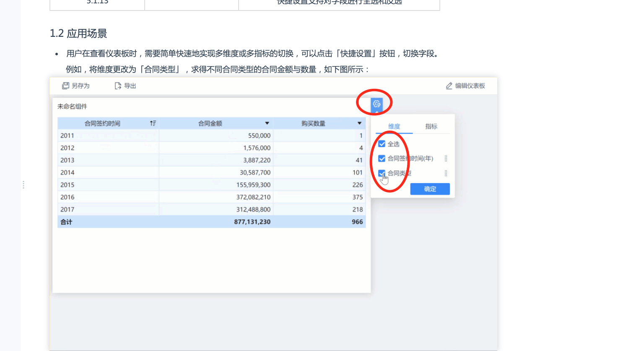Image resolution: width=644 pixels, height=351 pixels.
Task: Click the 编辑仪表板 button label
Action: point(470,86)
